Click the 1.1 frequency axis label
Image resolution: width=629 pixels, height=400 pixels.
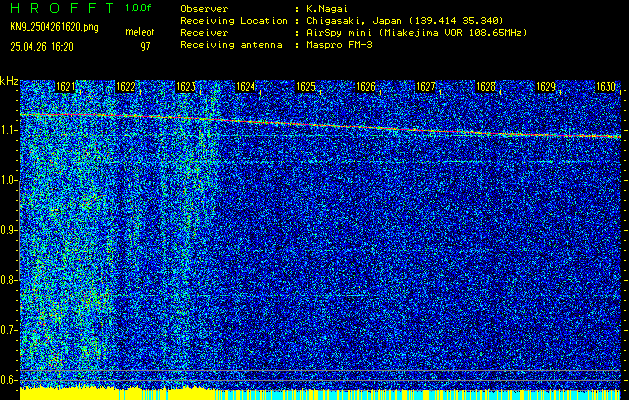click(9, 130)
